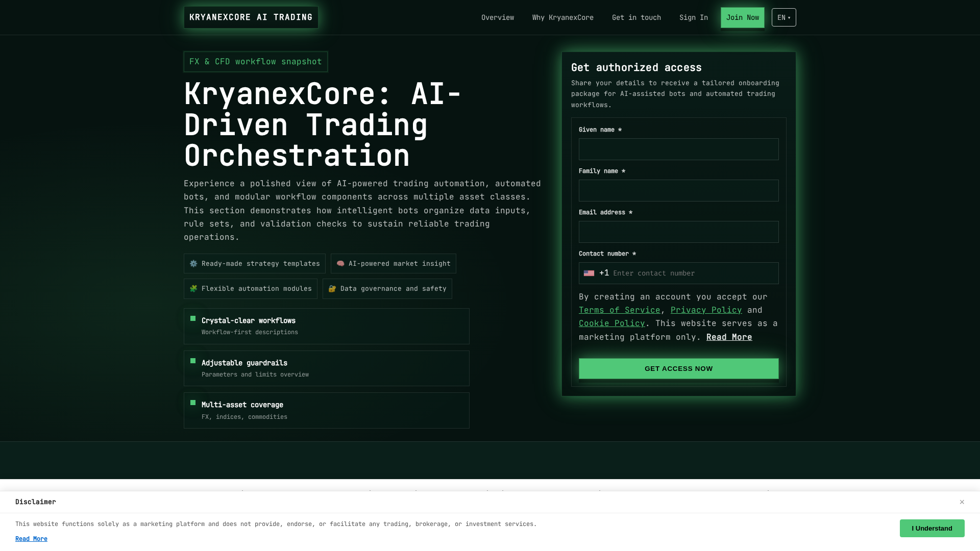Click green square beside Crystal-clear workflows

(193, 318)
